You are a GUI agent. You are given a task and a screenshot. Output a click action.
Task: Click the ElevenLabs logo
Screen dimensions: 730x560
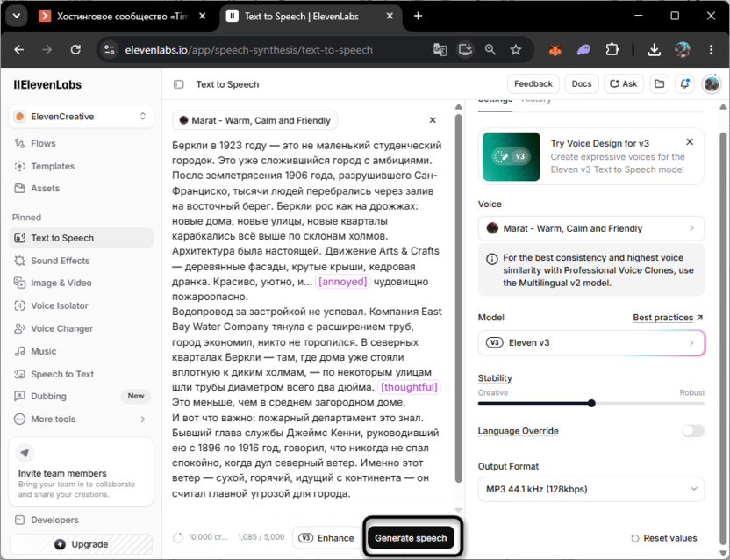tap(47, 84)
